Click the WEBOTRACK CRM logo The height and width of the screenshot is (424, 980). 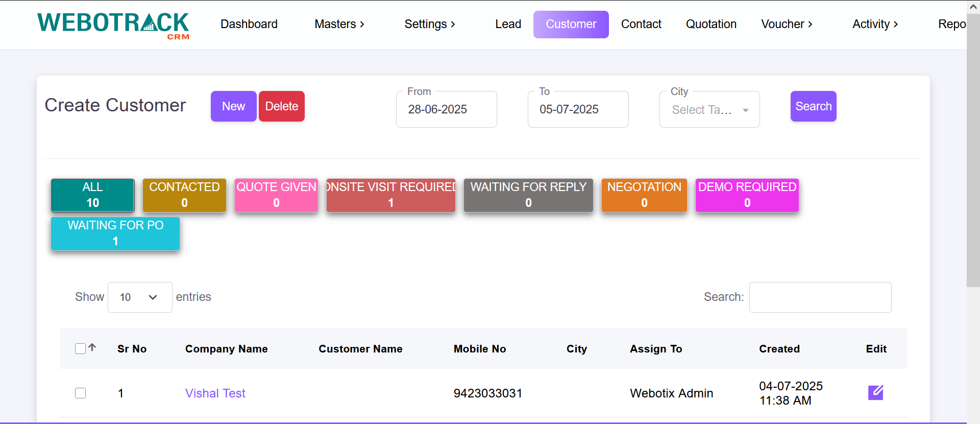pos(113,25)
